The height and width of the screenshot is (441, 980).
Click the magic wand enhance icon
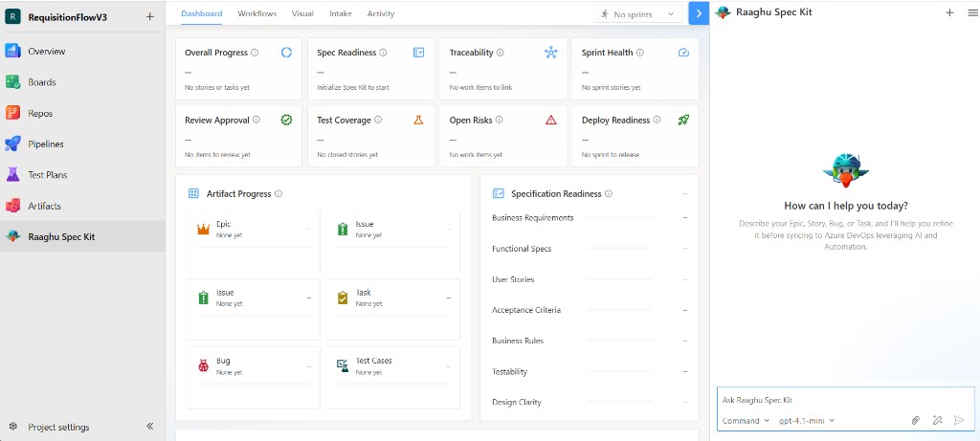[x=937, y=420]
